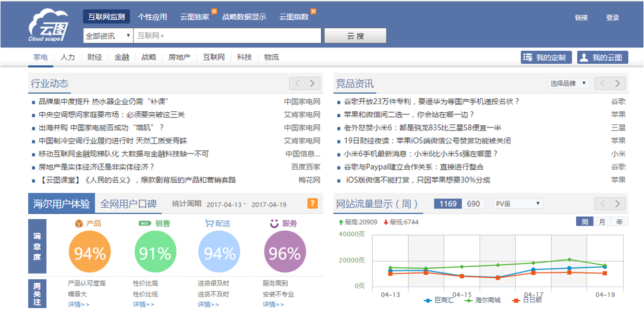Click the 云图 Cloud scape logo

pyautogui.click(x=48, y=26)
